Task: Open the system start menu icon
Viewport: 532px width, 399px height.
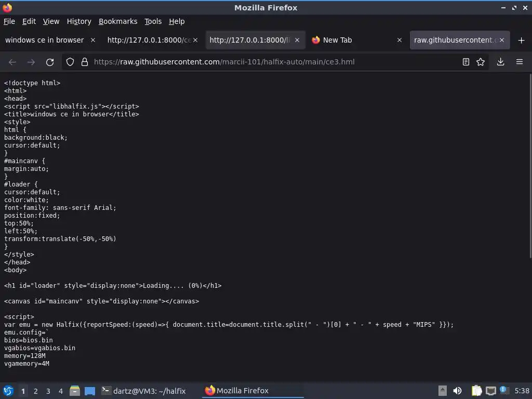Action: (x=8, y=391)
